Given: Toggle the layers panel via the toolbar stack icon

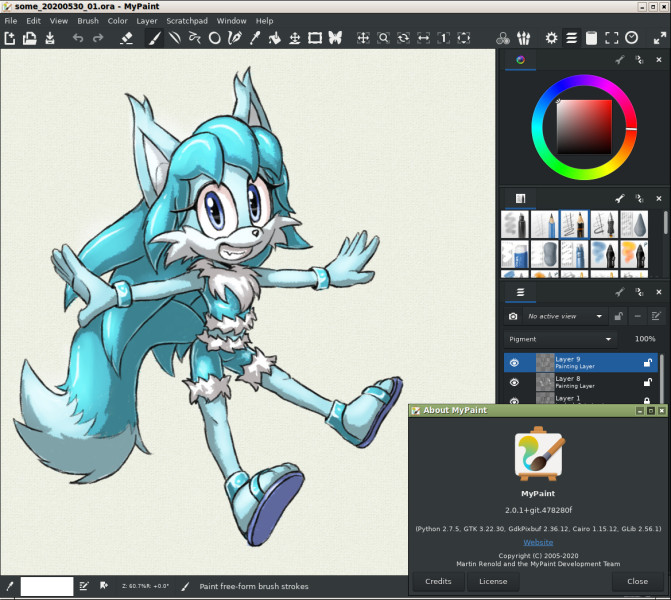Looking at the screenshot, I should pyautogui.click(x=571, y=38).
